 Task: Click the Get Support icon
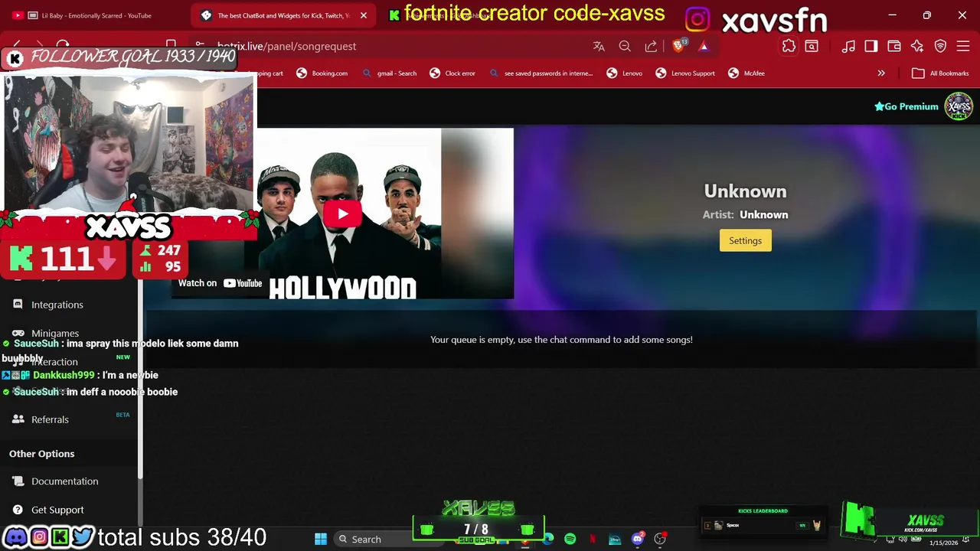(18, 510)
